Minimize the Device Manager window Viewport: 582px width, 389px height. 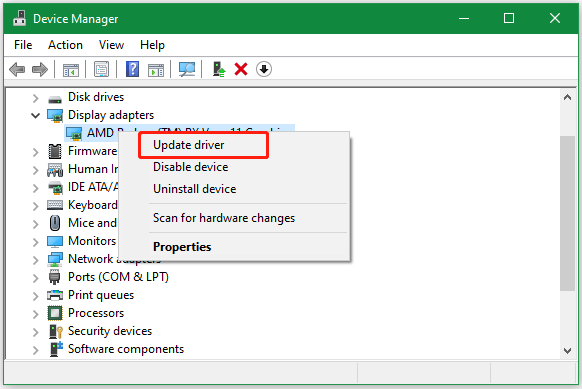(464, 18)
